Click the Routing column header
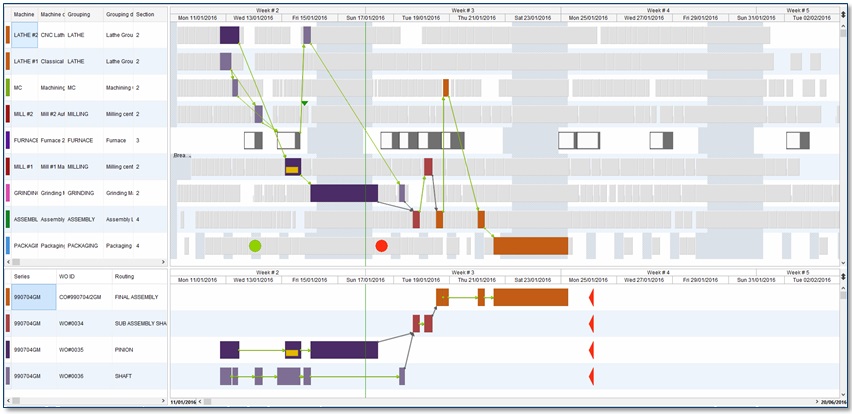Image resolution: width=852 pixels, height=414 pixels. point(140,277)
